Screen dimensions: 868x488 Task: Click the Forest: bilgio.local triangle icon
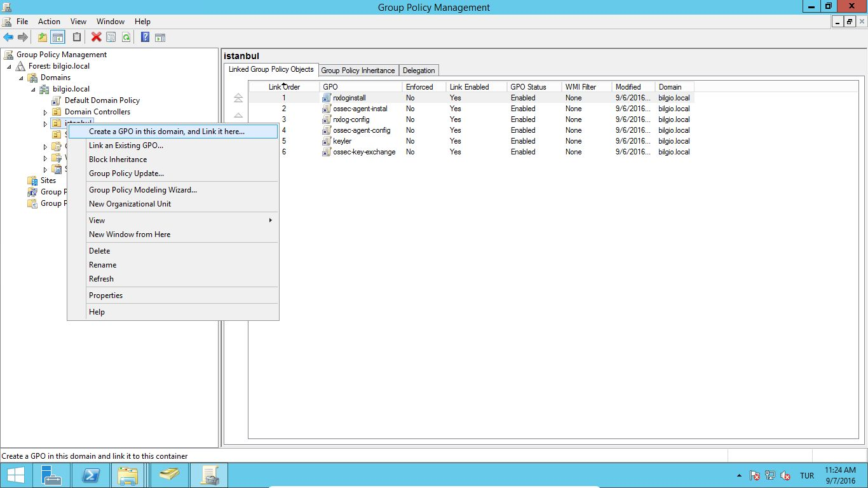(20, 66)
